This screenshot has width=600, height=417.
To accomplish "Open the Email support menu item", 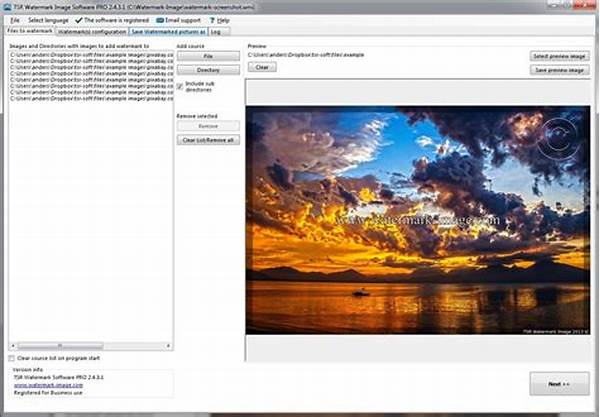I will 178,20.
